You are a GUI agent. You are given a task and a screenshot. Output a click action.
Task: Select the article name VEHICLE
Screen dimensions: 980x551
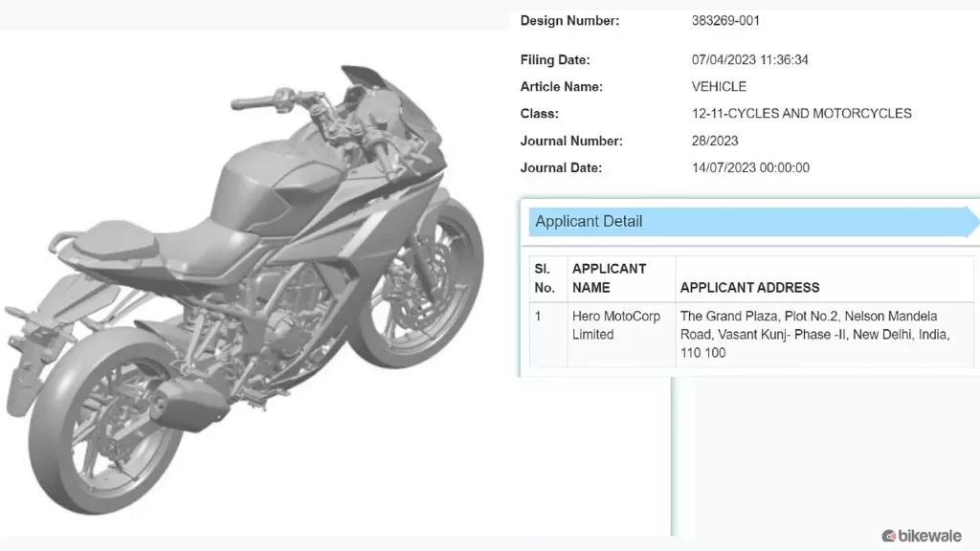[x=719, y=87]
